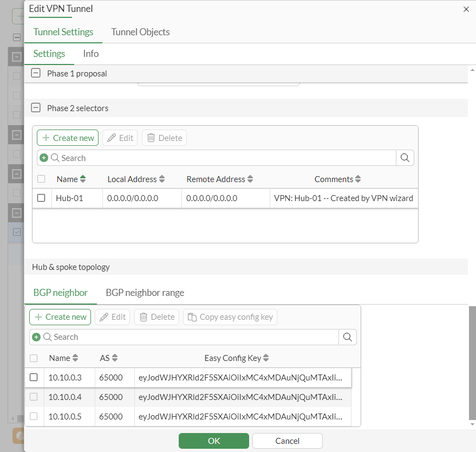Cancel editing the VPN tunnel
Viewport: 476px width, 452px height.
point(286,441)
